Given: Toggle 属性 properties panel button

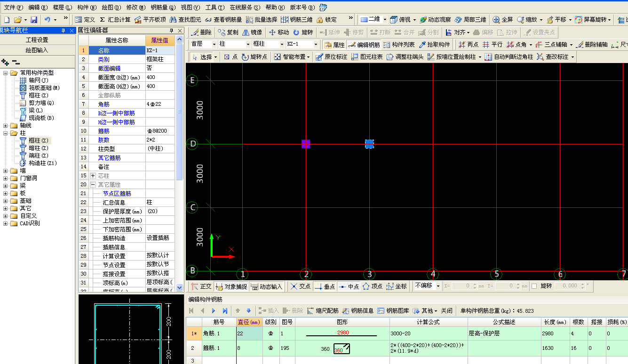Looking at the screenshot, I should (335, 45).
